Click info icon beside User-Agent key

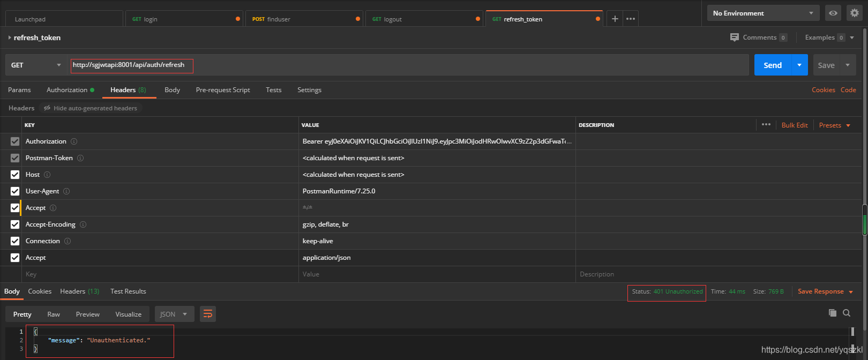click(66, 191)
